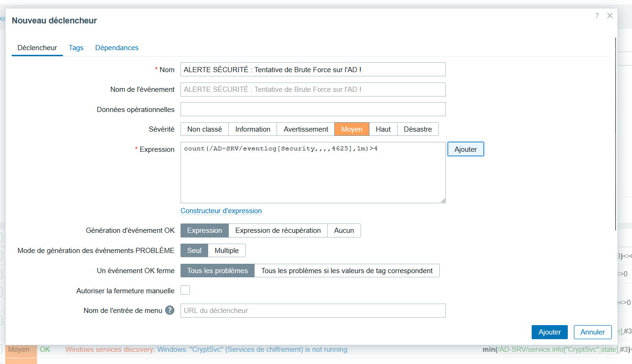This screenshot has height=364, width=632.
Task: Set severity to Avertissement
Action: [306, 129]
